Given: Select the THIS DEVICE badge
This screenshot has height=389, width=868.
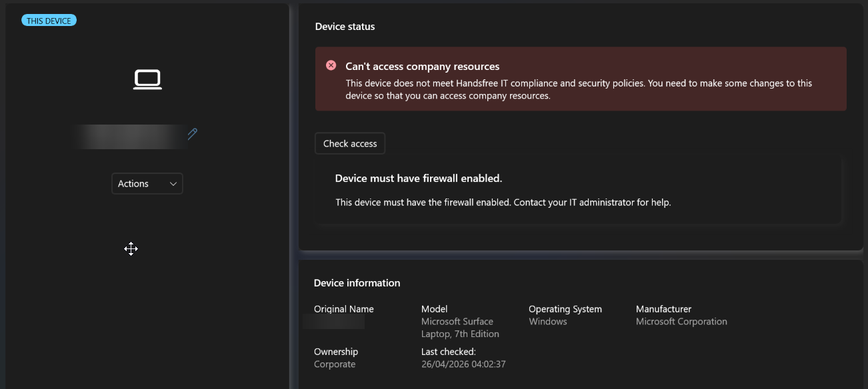Looking at the screenshot, I should (x=49, y=21).
